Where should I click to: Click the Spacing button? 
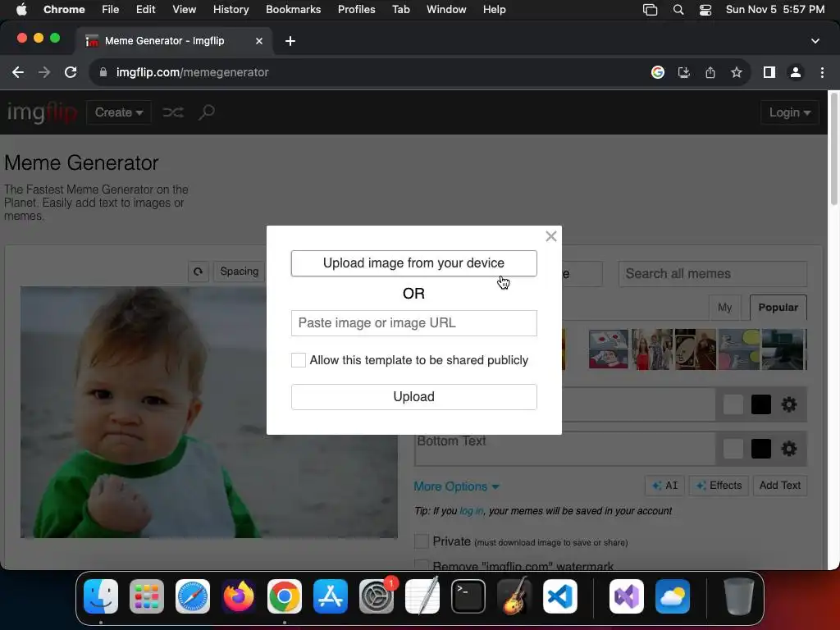click(x=239, y=272)
